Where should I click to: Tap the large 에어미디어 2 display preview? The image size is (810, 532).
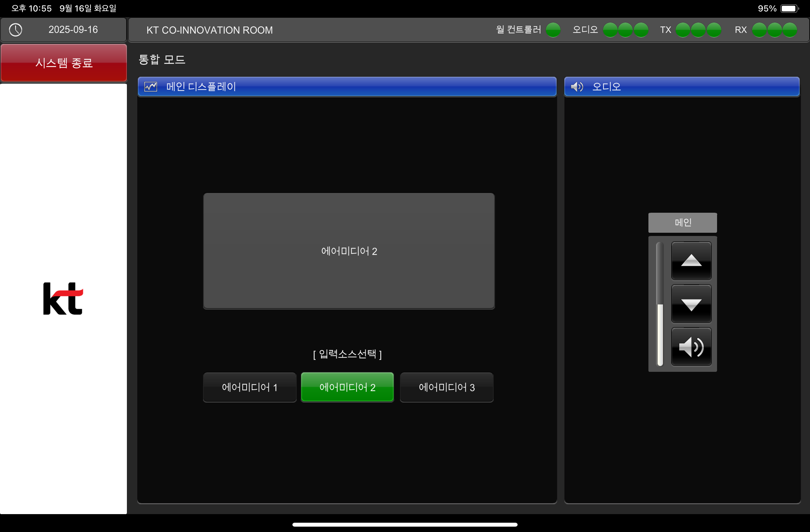349,251
